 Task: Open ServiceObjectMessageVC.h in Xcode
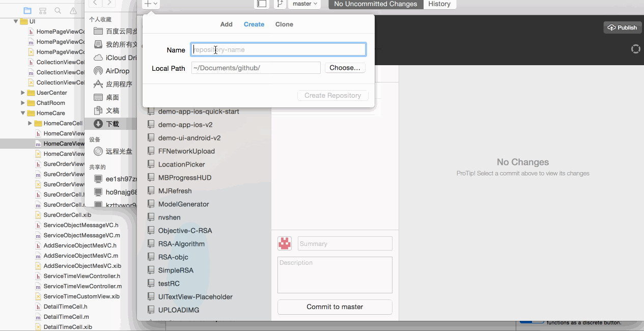coord(81,225)
